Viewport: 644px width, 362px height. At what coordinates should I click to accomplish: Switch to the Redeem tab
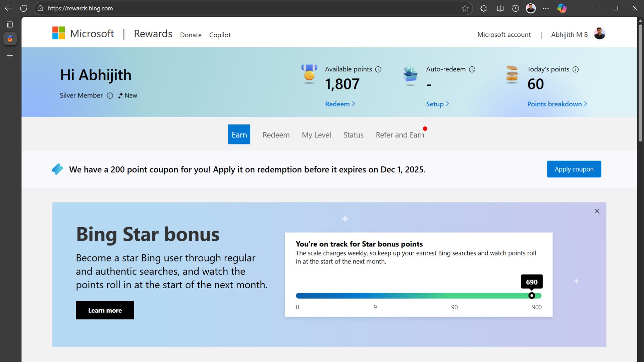[276, 135]
